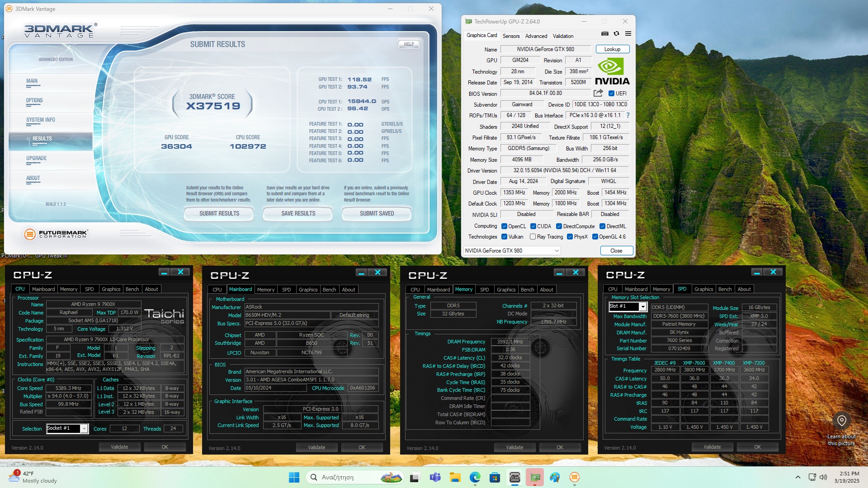Screen dimensions: 868x488
Task: Click the HELP button in 3DMark
Action: click(x=409, y=44)
